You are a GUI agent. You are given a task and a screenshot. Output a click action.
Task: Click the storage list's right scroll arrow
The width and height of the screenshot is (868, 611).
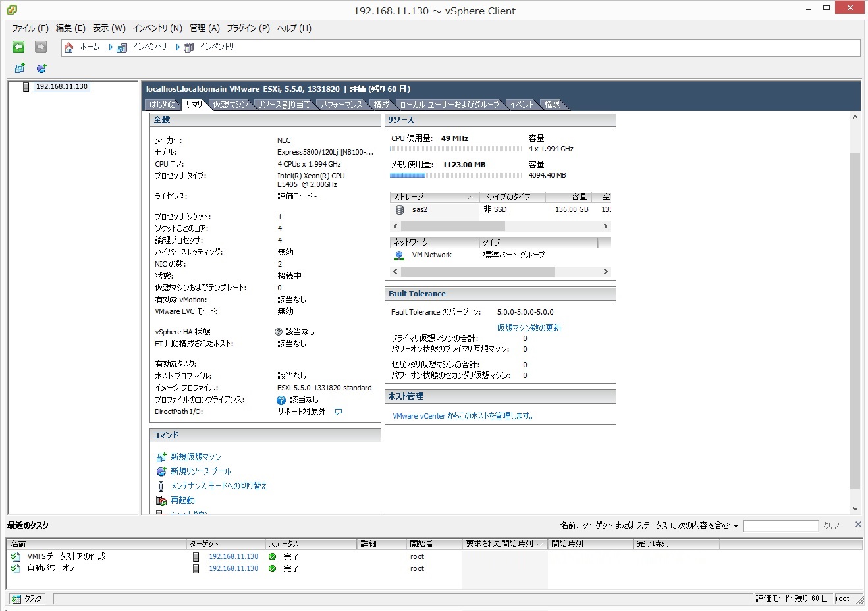[606, 226]
